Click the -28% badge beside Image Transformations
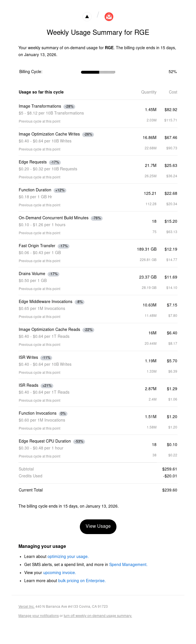 [x=69, y=106]
